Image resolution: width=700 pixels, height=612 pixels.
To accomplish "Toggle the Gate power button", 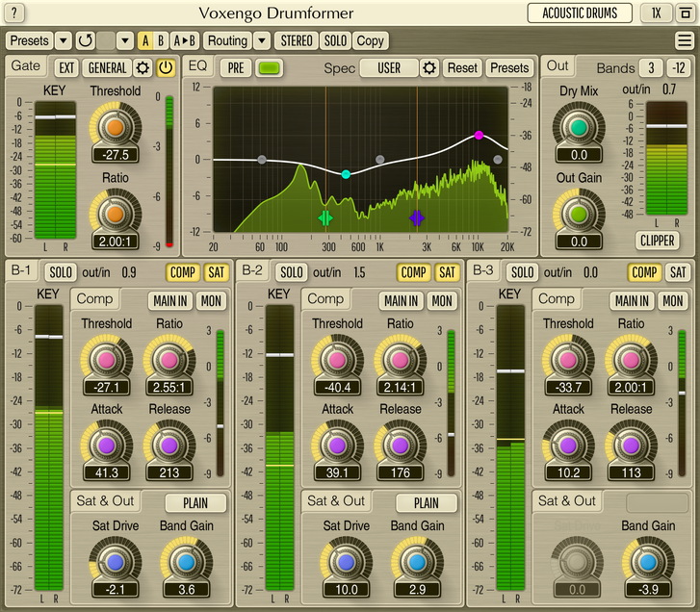I will (x=166, y=67).
